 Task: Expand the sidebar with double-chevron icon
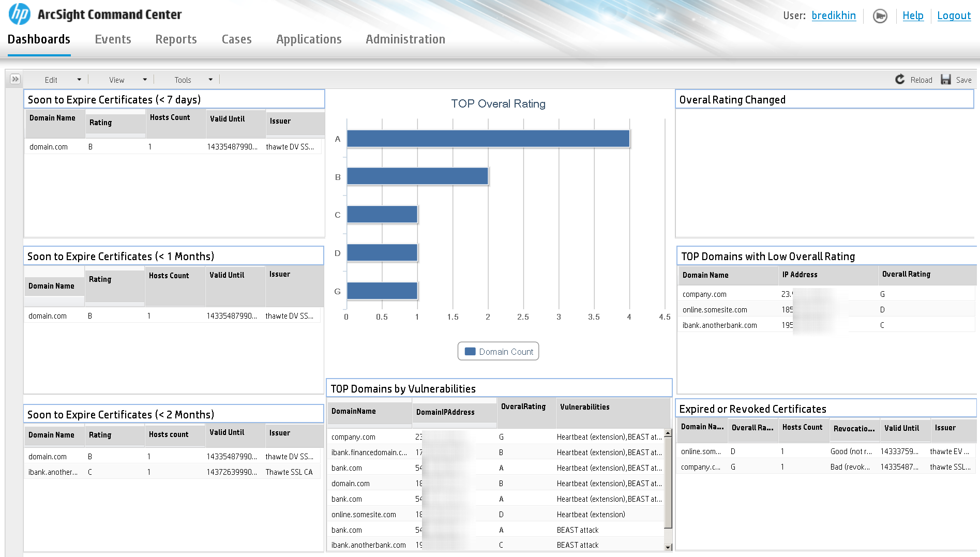point(15,79)
